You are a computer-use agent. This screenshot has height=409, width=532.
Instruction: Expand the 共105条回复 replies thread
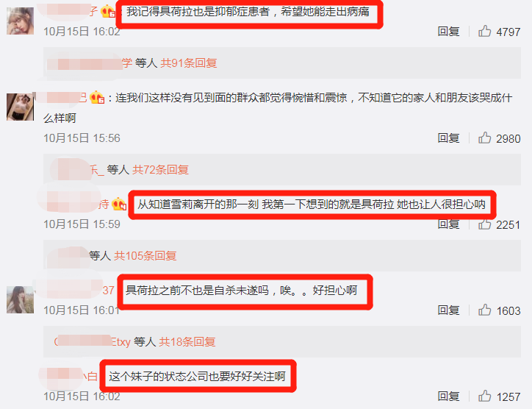[x=145, y=255]
